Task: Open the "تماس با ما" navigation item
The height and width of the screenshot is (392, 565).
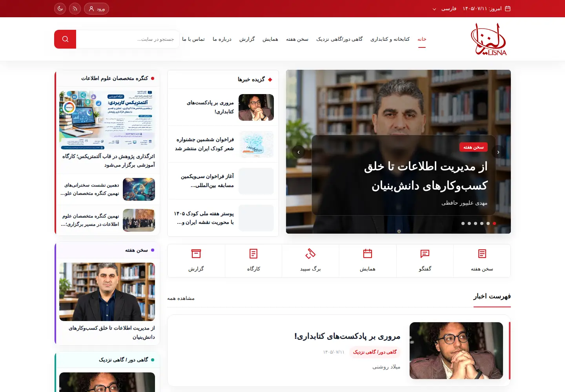Action: (193, 39)
